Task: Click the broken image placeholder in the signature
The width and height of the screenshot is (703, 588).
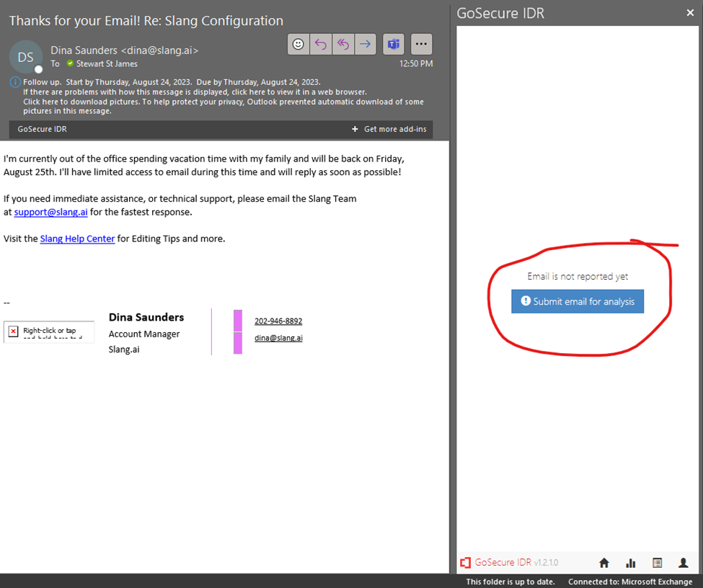Action: click(48, 331)
